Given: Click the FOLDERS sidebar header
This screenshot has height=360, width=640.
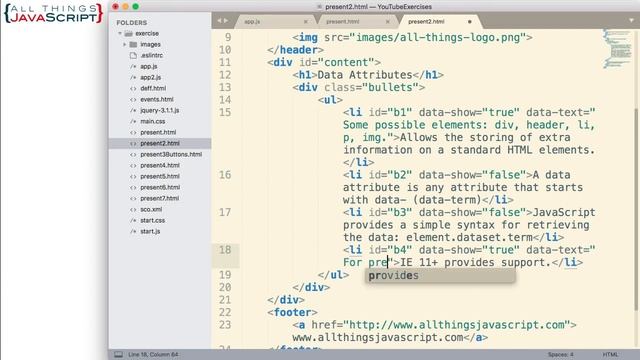Looking at the screenshot, I should 131,23.
